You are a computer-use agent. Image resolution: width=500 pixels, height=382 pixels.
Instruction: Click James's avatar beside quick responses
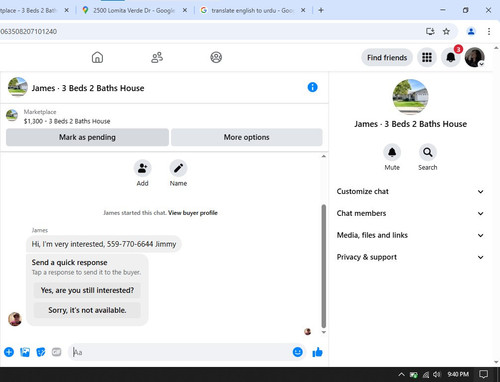point(15,319)
